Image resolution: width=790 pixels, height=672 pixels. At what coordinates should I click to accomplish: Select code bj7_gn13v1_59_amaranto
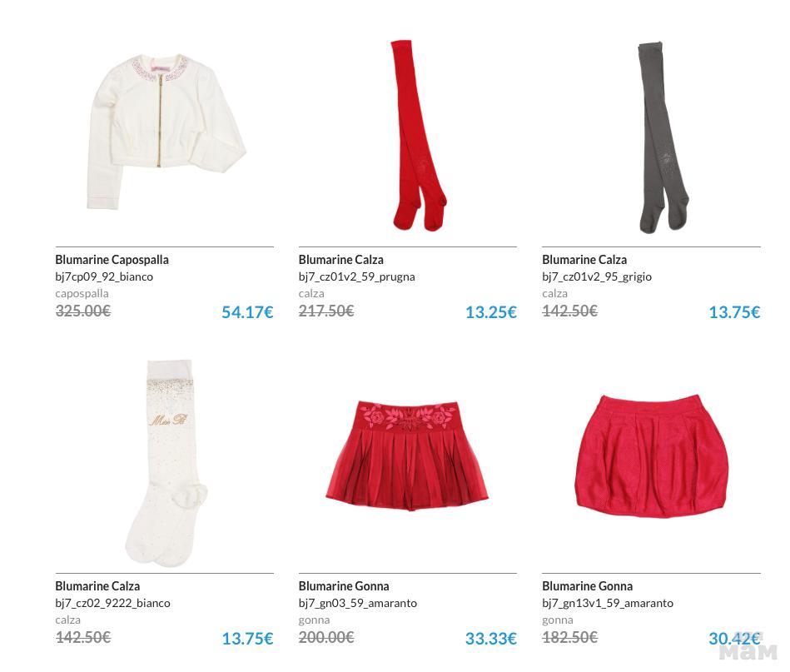pyautogui.click(x=608, y=604)
